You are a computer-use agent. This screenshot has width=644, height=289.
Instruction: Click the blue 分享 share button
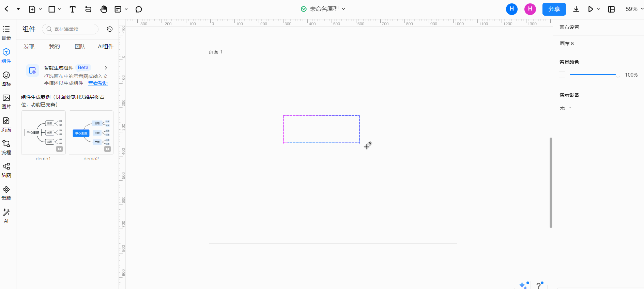(554, 9)
